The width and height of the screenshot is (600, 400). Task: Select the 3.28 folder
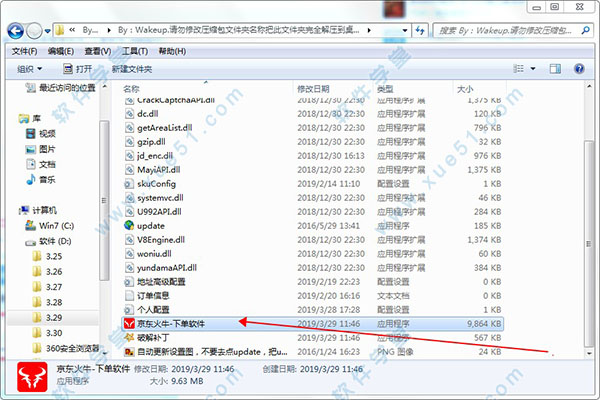tap(47, 302)
